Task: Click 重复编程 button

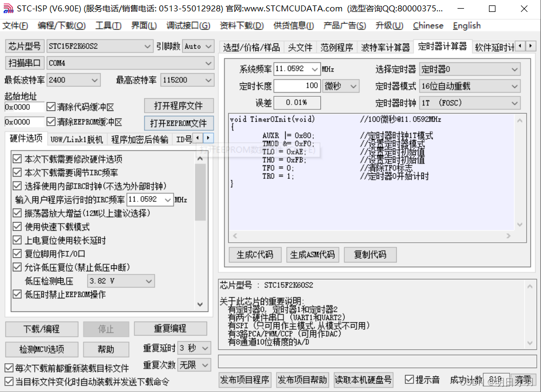Action: (x=170, y=329)
